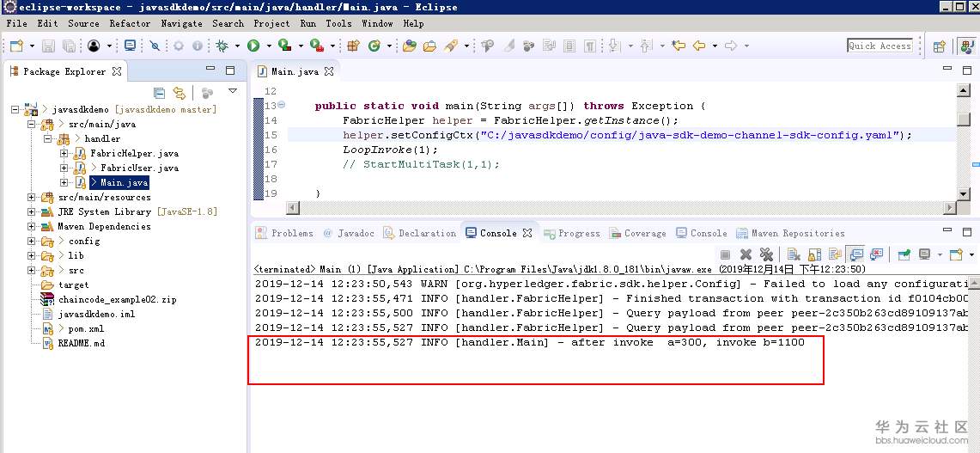Image resolution: width=980 pixels, height=453 pixels.
Task: Click Remove All Terminated Launches icon
Action: (766, 254)
